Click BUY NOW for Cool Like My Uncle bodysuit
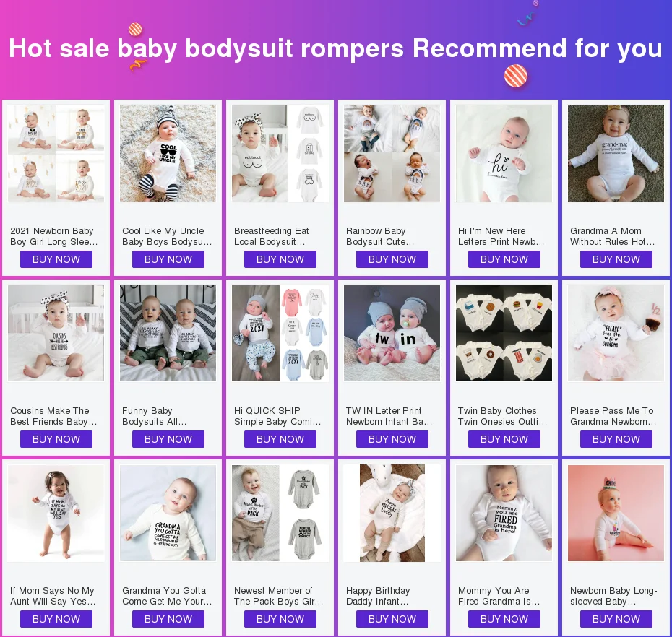 [168, 259]
